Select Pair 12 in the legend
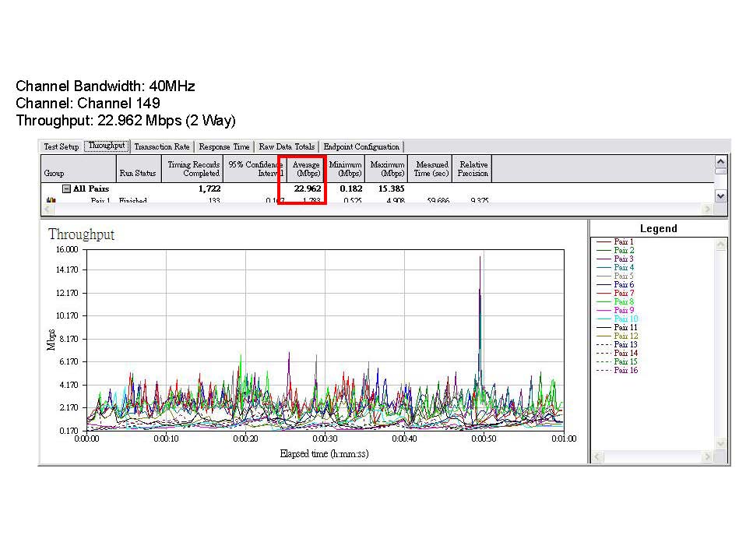Image resolution: width=746 pixels, height=560 pixels. click(625, 336)
